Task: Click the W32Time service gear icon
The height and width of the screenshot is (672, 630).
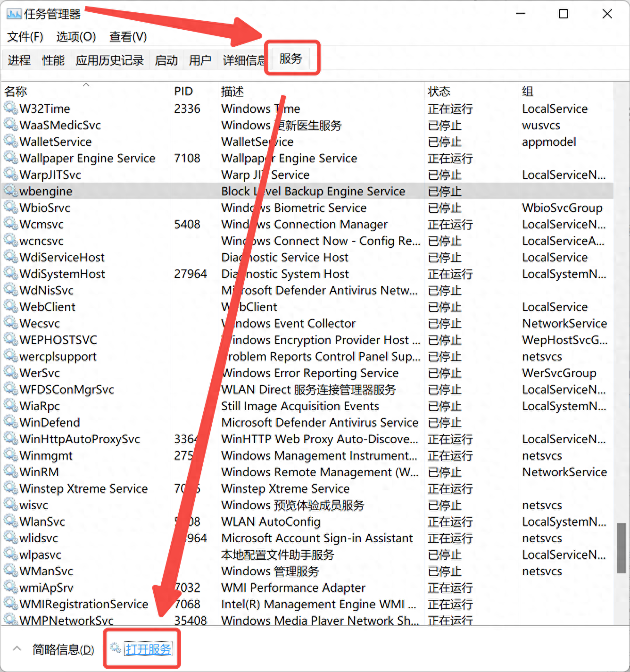Action: (x=10, y=109)
